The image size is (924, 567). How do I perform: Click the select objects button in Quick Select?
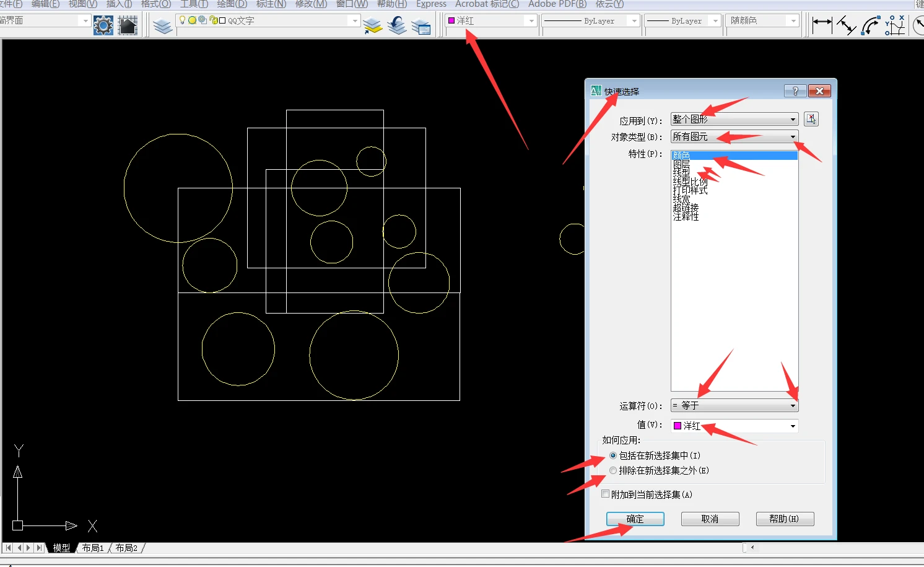pos(811,119)
